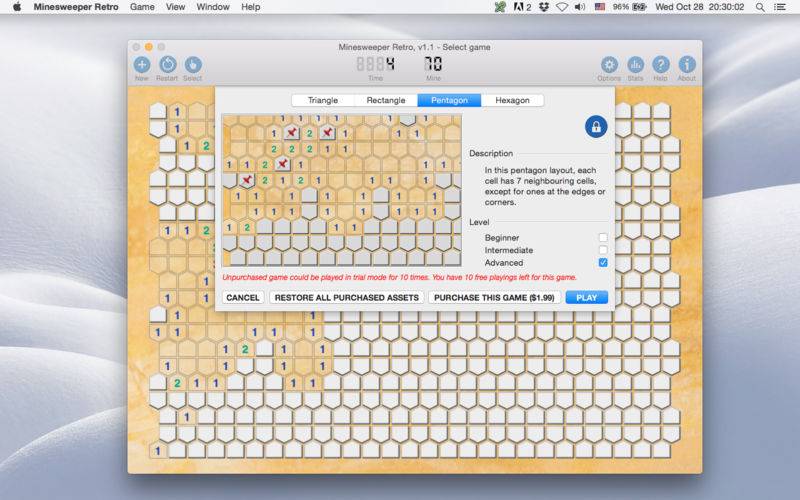
Task: Click the pentagon layout preview image
Action: tap(342, 190)
